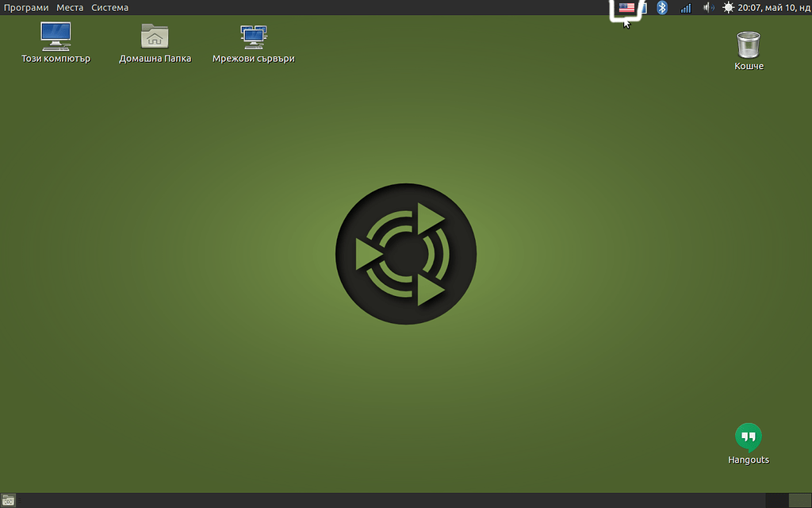Open the "Система" menu
Screen dimensions: 812x508
pos(110,7)
